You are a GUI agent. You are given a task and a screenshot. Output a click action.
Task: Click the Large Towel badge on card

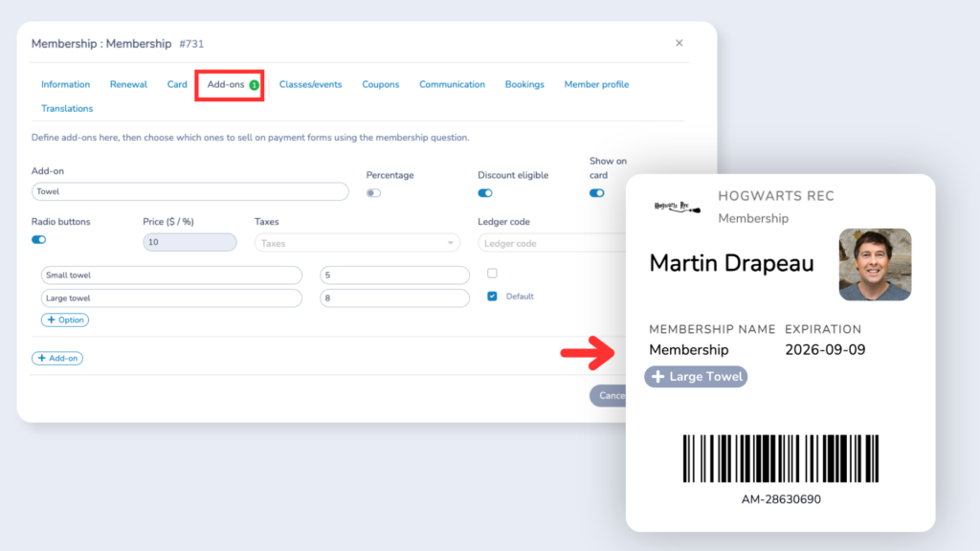pos(697,377)
